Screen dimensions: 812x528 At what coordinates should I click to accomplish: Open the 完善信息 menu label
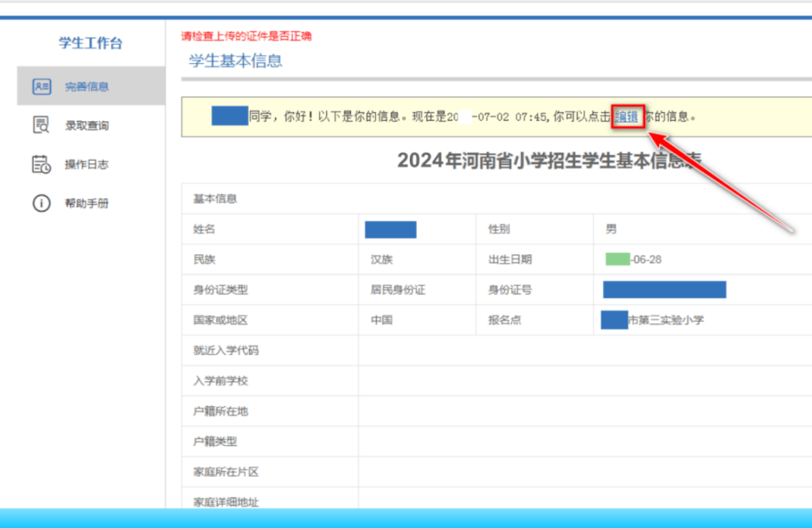86,86
